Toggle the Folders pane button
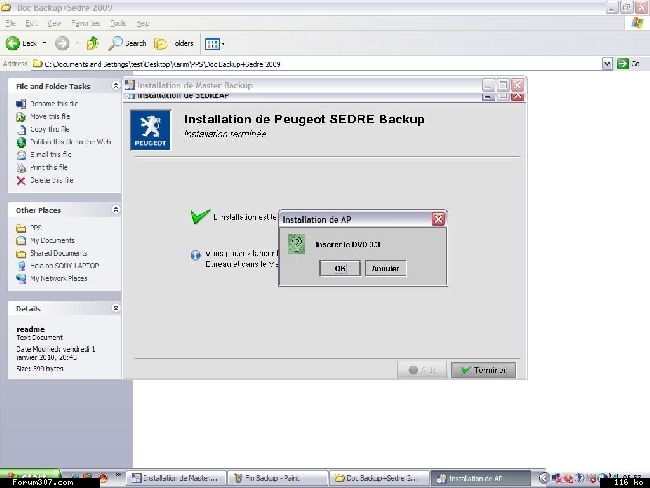 [174, 43]
